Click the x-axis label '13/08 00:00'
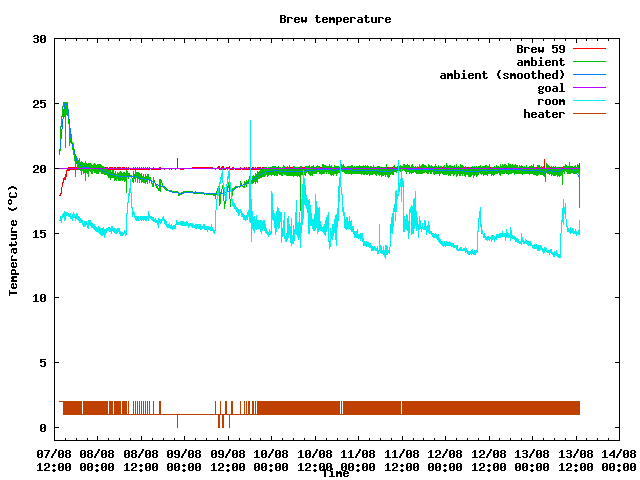640x480 pixels. (532, 460)
